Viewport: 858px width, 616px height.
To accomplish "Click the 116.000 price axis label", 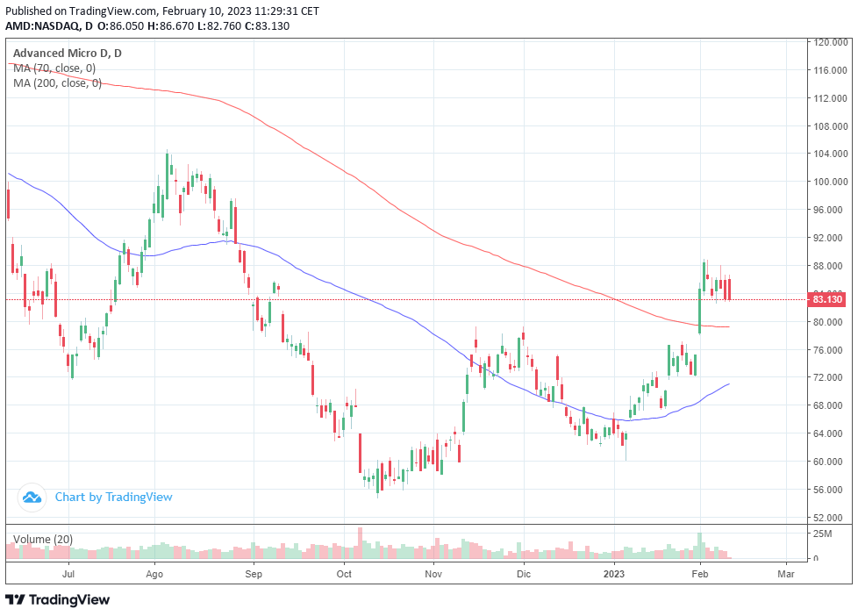I will pyautogui.click(x=831, y=70).
